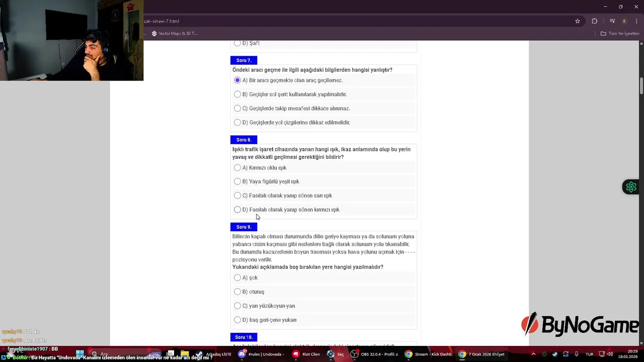The height and width of the screenshot is (362, 644).
Task: Click the 'Soru 9.' header label
Action: coord(244,227)
